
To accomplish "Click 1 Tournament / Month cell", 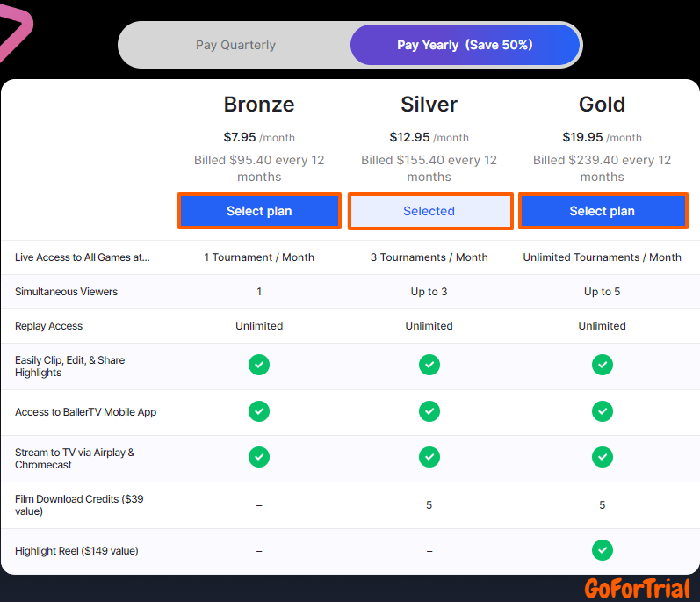I will tap(259, 257).
